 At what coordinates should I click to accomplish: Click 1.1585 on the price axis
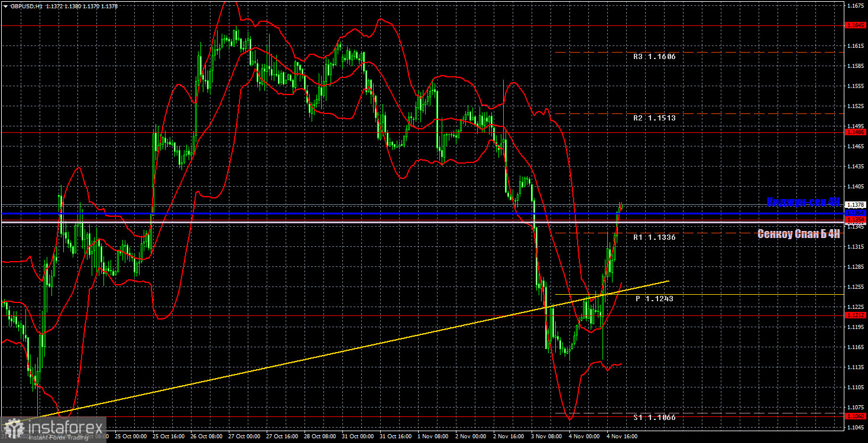856,66
